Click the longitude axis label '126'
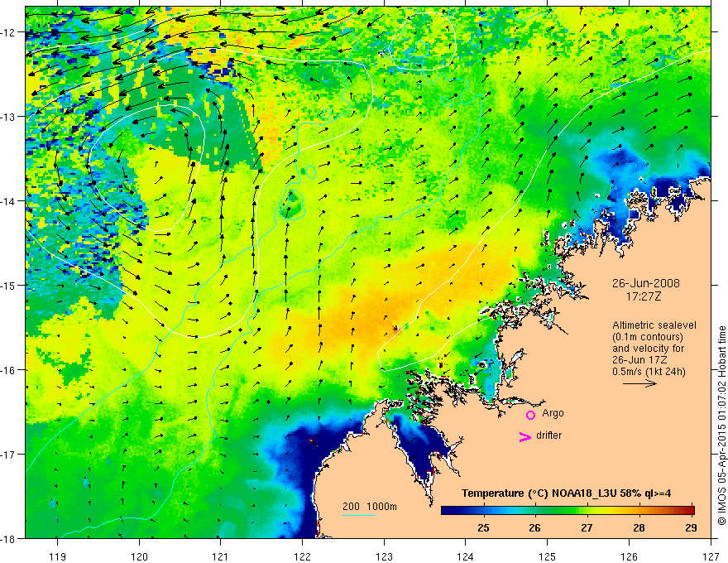This screenshot has width=728, height=563. click(629, 556)
